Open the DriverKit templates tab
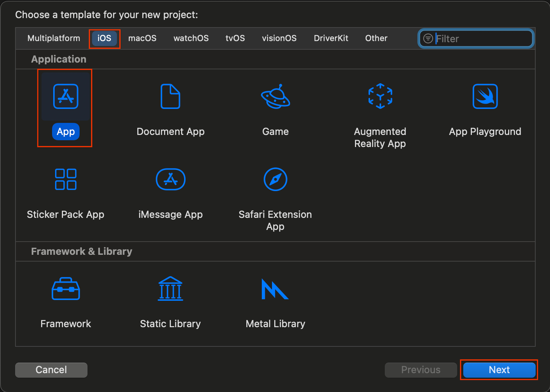 click(331, 38)
